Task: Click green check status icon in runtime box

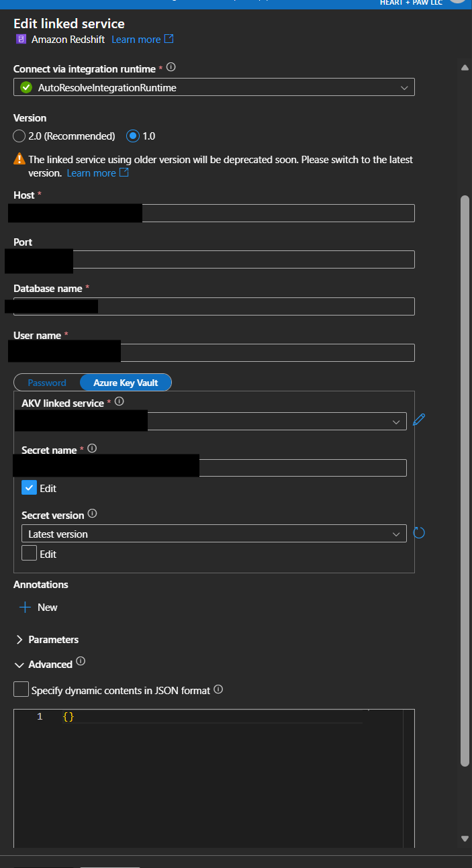Action: click(x=26, y=87)
